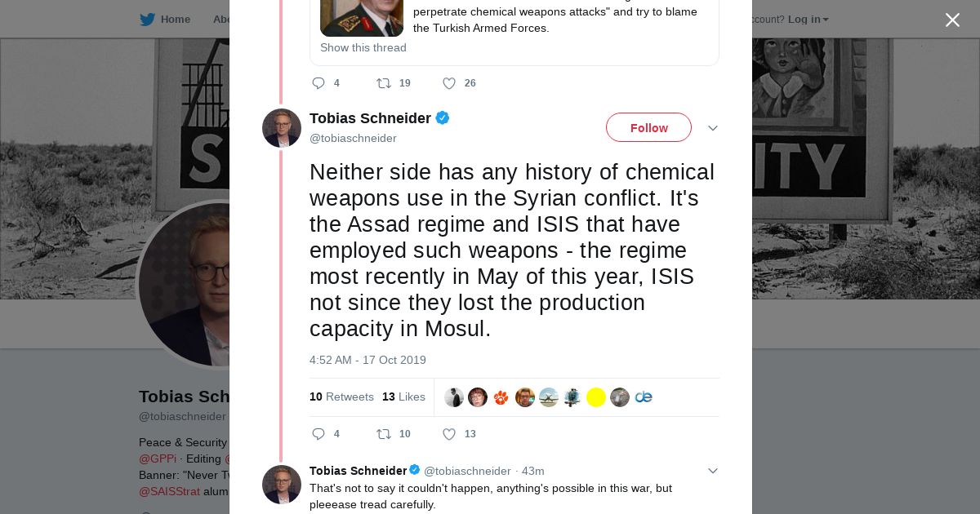Open the 4:52 AM - 17 Oct 2019 timestamp
This screenshot has width=980, height=514.
[x=367, y=361]
